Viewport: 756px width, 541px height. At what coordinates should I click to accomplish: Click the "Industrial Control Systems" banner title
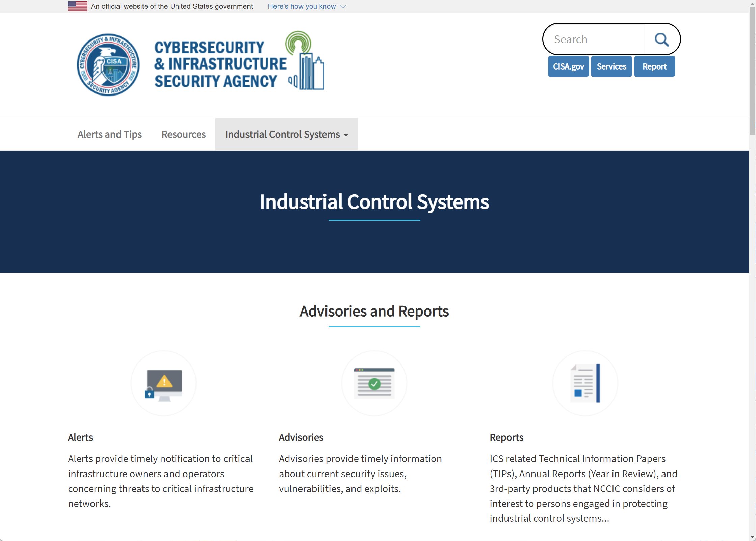pos(374,202)
